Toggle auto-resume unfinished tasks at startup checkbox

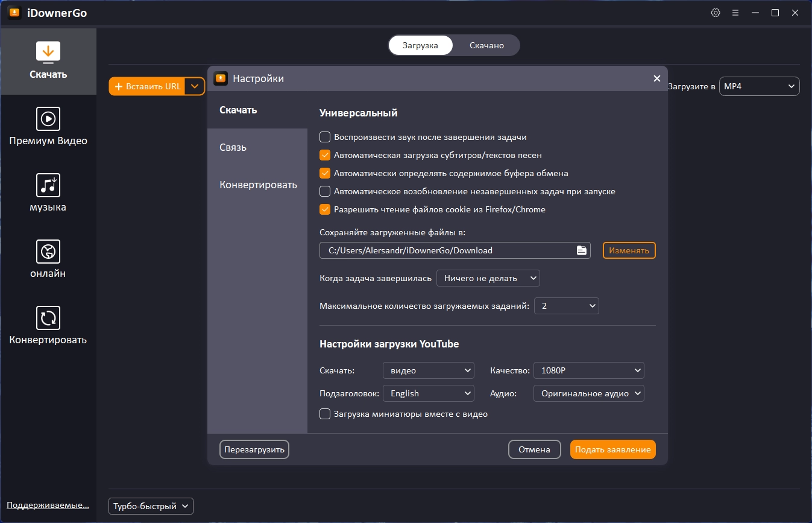[x=325, y=191]
